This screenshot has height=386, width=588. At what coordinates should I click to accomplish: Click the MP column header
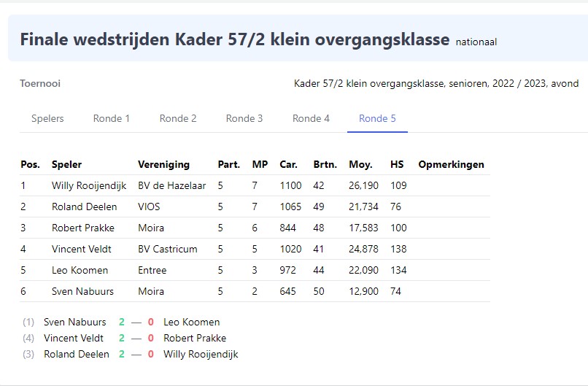click(260, 164)
